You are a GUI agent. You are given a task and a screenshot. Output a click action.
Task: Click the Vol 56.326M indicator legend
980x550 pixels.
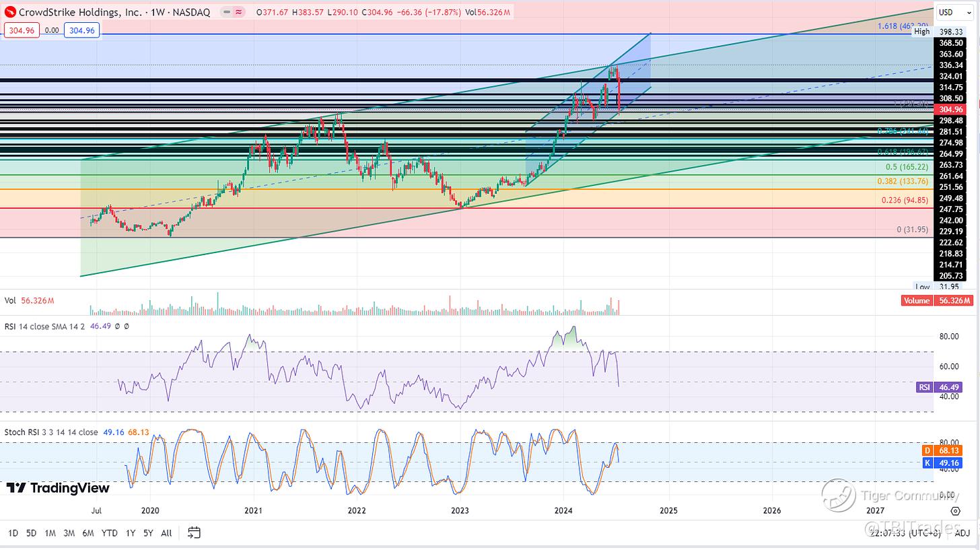coord(30,301)
